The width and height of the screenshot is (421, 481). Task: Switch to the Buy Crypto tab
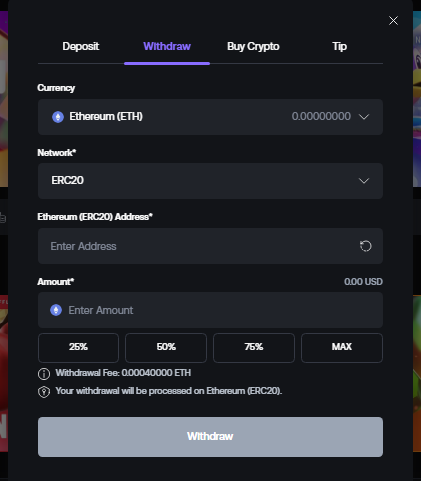pyautogui.click(x=253, y=46)
